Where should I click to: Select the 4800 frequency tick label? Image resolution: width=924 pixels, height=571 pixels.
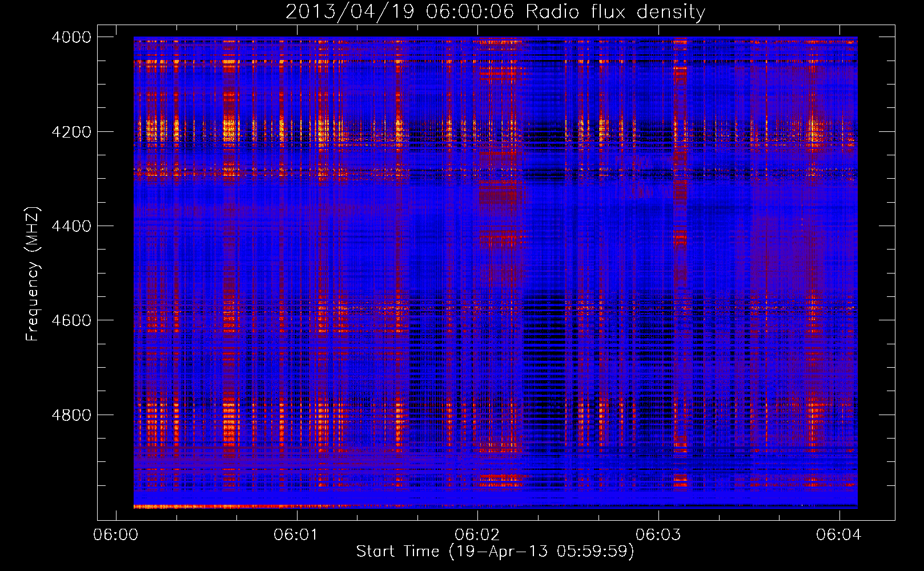pyautogui.click(x=71, y=415)
